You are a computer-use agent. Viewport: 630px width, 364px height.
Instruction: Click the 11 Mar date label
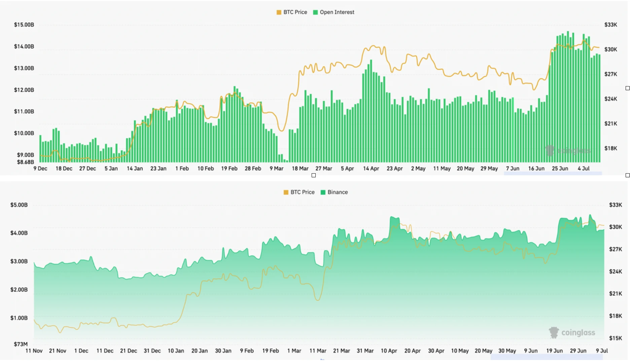click(318, 351)
